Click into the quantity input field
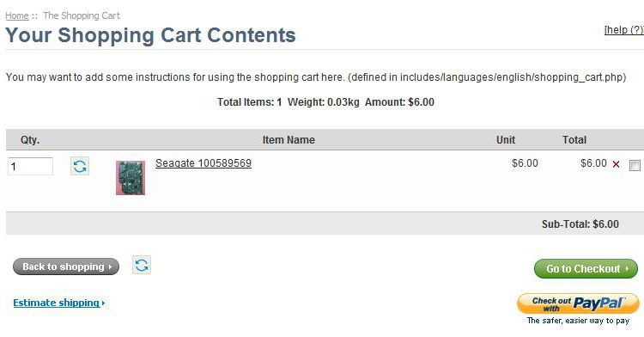 click(30, 166)
